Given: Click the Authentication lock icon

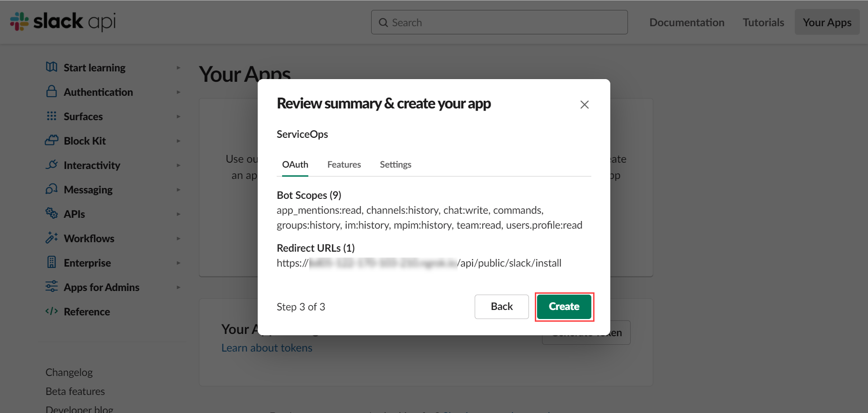Looking at the screenshot, I should click(52, 91).
